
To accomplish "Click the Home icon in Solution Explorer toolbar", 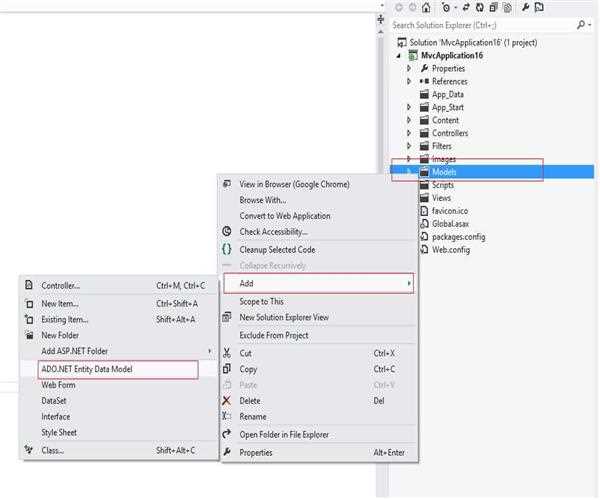I will pyautogui.click(x=426, y=7).
